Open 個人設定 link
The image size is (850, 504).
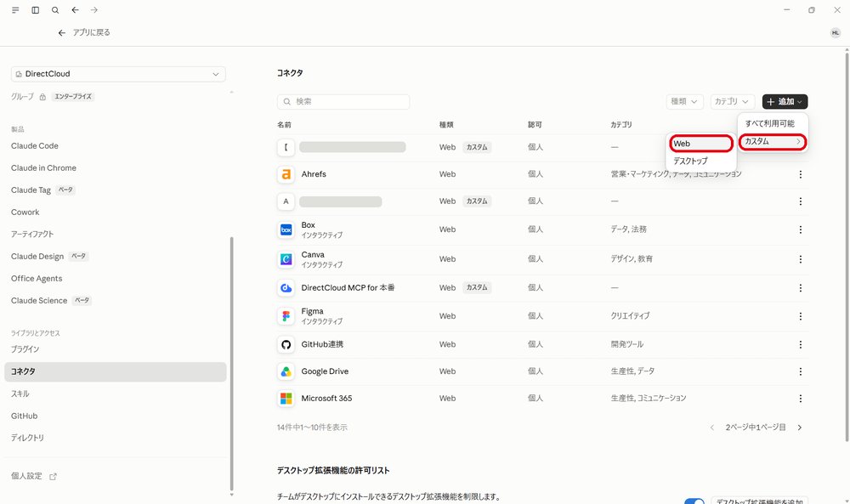tap(26, 476)
